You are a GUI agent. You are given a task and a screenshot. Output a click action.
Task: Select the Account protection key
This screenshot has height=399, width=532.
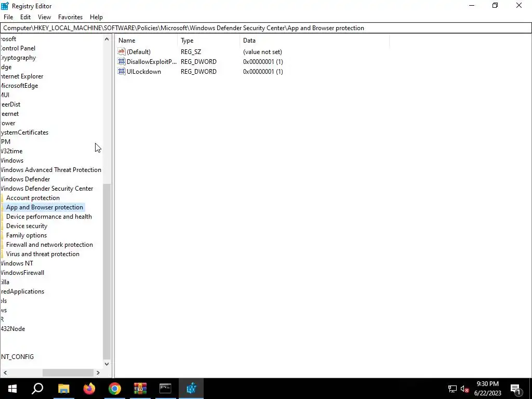click(33, 198)
